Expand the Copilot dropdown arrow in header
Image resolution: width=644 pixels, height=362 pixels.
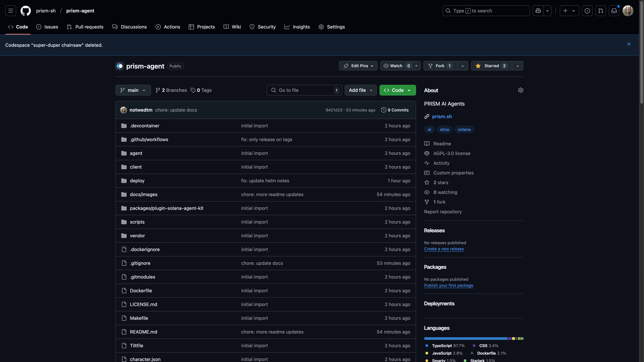547,11
